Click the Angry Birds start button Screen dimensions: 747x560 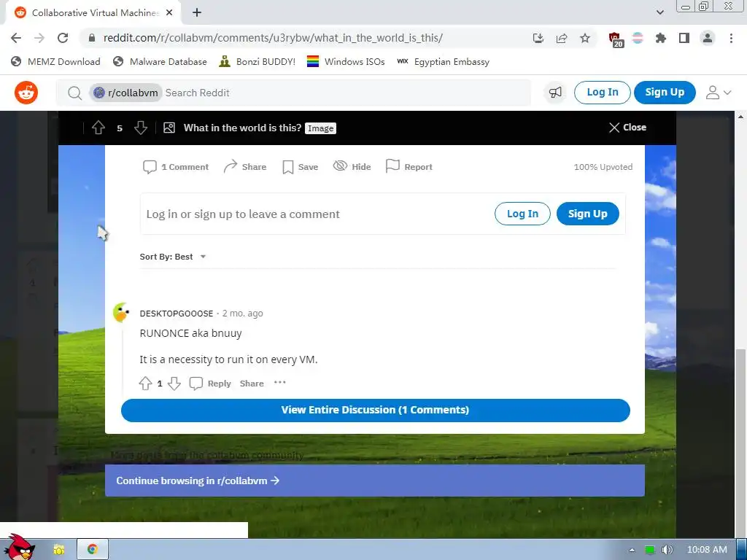click(x=18, y=547)
